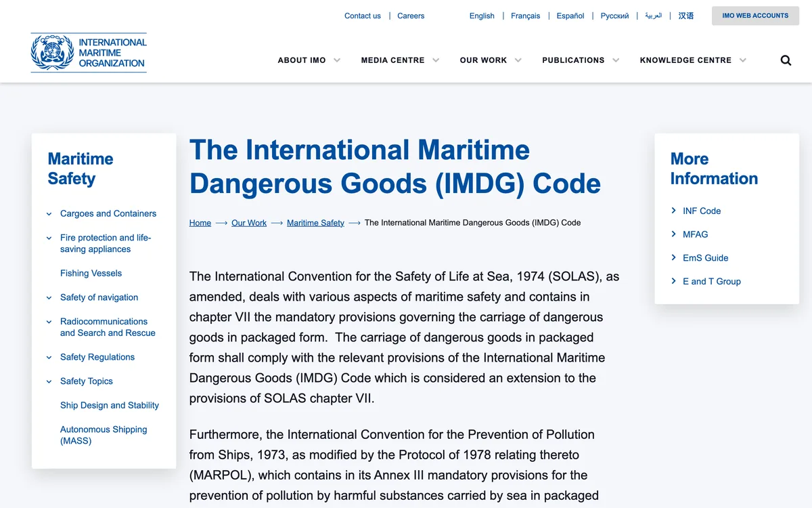This screenshot has height=508, width=812.
Task: Click the chevron beside E and T Group
Action: coord(673,280)
